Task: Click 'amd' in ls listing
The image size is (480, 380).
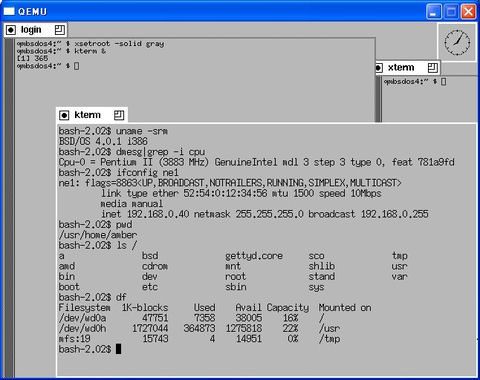Action: [67, 266]
